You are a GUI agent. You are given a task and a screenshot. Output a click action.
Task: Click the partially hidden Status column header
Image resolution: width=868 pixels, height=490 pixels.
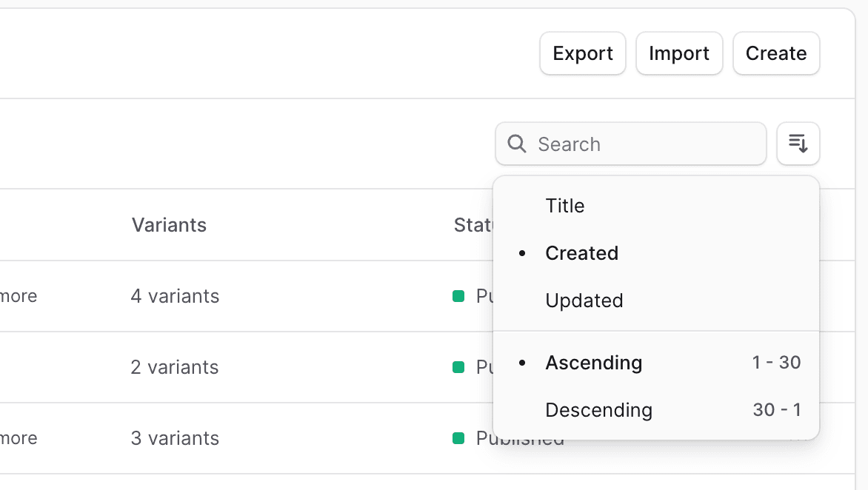473,225
